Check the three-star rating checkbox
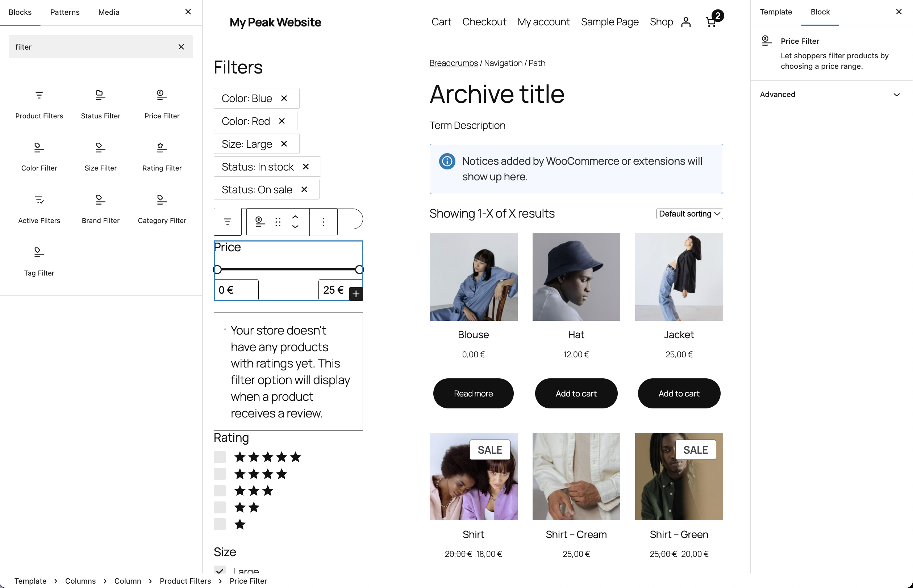Image resolution: width=913 pixels, height=588 pixels. pyautogui.click(x=220, y=491)
